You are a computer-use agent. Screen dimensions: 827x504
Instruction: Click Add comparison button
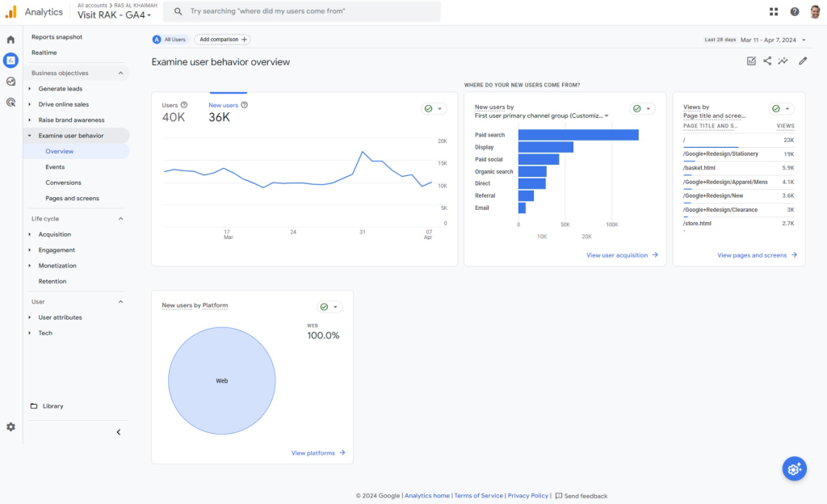[x=223, y=40]
